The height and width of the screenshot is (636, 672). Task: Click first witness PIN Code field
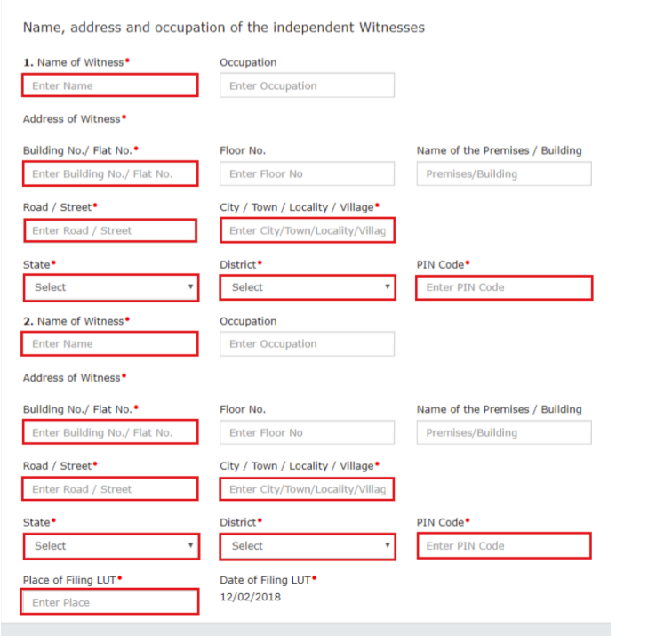(x=503, y=288)
